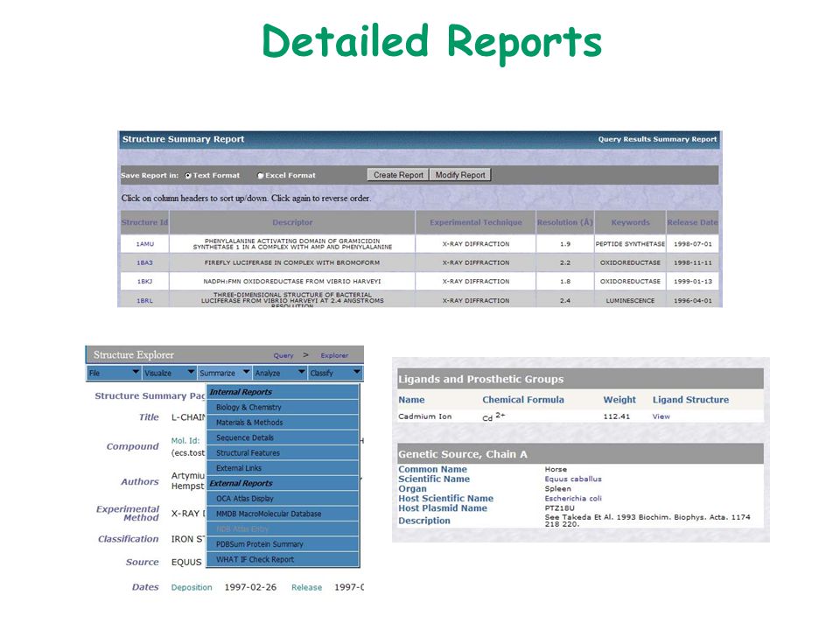Click the Release date link

(x=306, y=588)
